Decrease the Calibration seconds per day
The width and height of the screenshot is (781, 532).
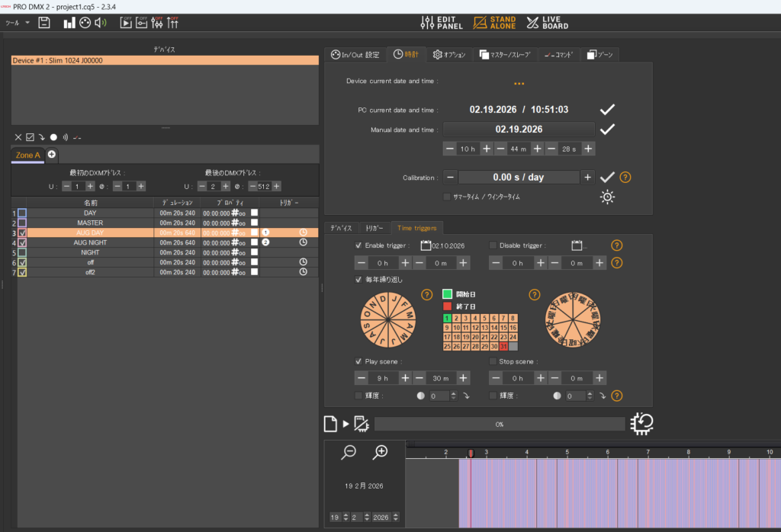point(450,177)
